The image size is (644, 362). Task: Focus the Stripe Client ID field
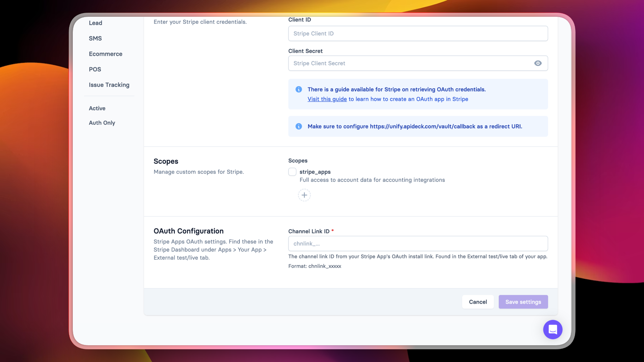click(x=418, y=34)
